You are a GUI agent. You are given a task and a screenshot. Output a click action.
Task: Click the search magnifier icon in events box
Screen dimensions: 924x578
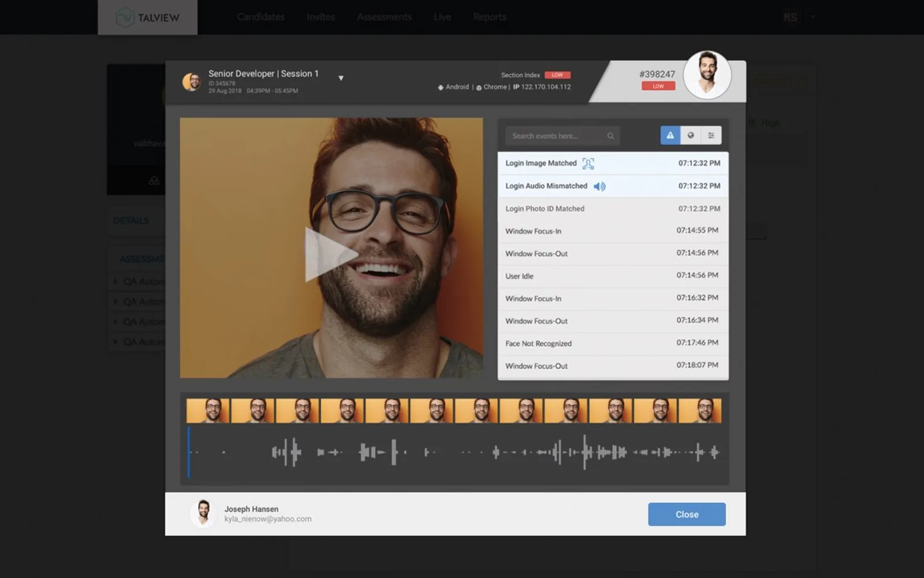610,136
